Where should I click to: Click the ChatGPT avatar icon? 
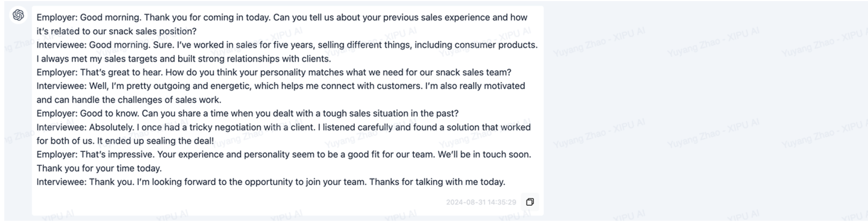coord(18,15)
